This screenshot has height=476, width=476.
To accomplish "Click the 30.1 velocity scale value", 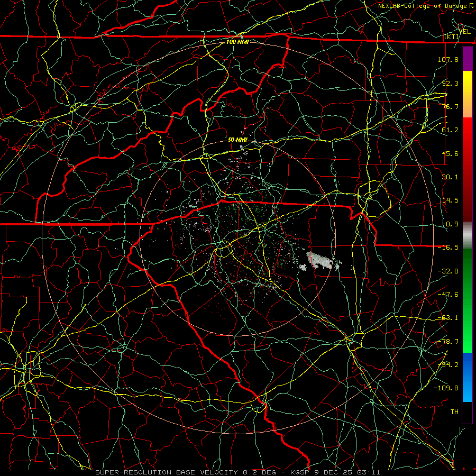I will click(x=450, y=177).
